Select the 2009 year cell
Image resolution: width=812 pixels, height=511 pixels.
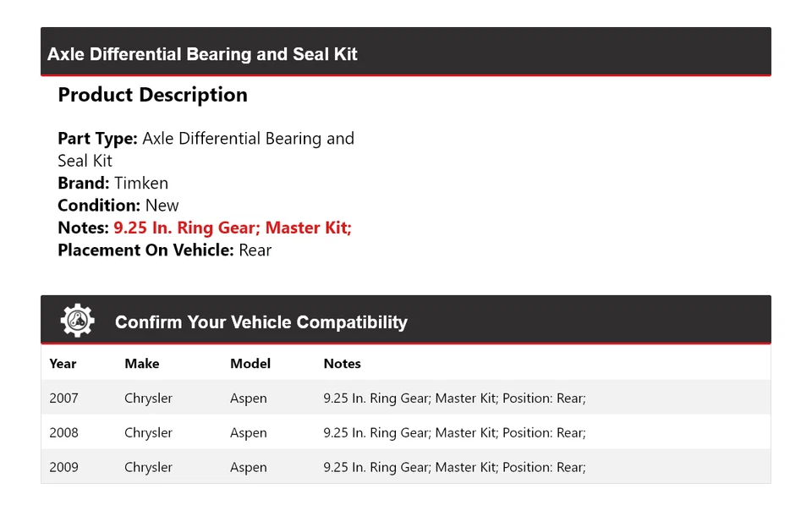coord(63,467)
